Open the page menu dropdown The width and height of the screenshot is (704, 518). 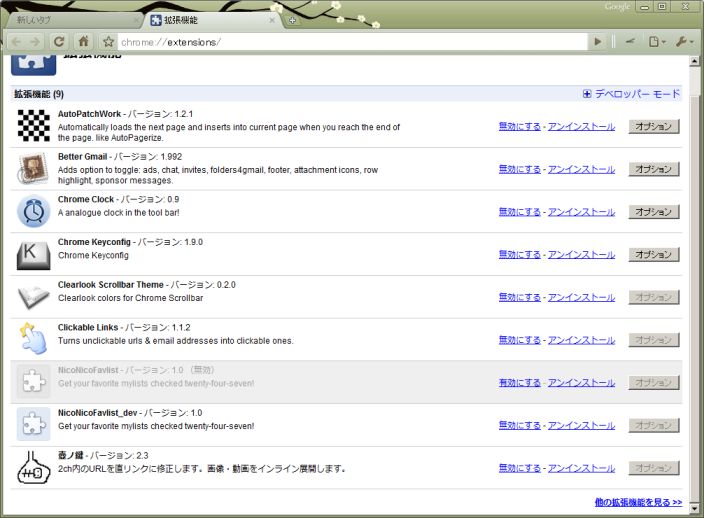[656, 42]
